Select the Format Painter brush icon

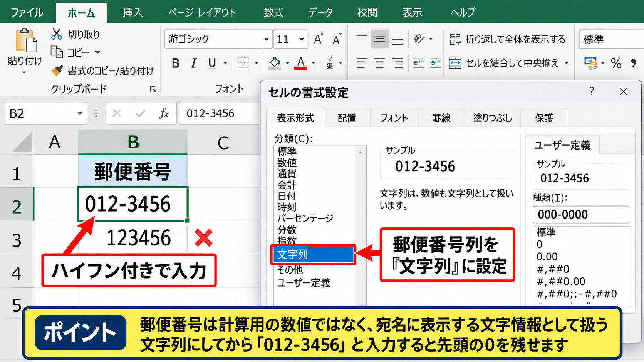tap(57, 70)
